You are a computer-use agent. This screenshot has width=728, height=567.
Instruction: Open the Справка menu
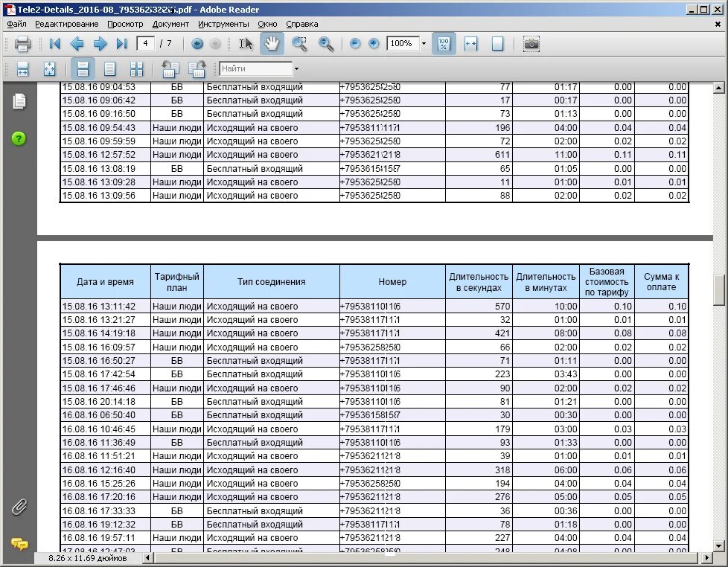click(x=301, y=24)
